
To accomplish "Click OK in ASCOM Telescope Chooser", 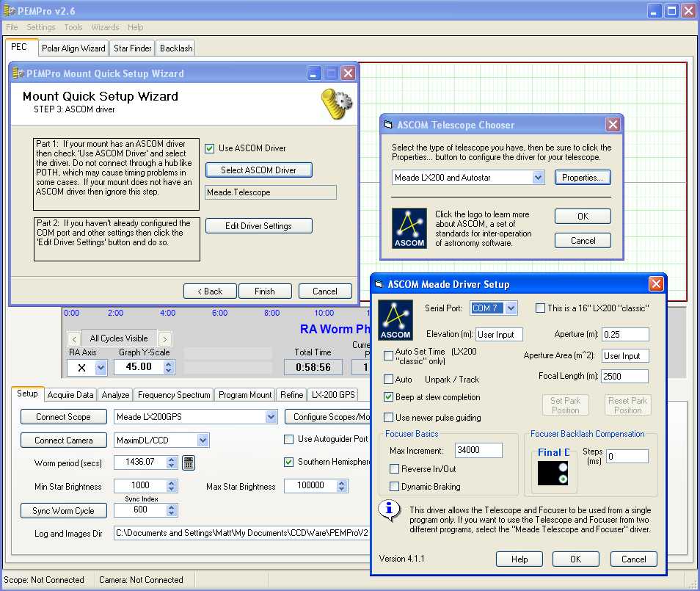I will point(583,216).
